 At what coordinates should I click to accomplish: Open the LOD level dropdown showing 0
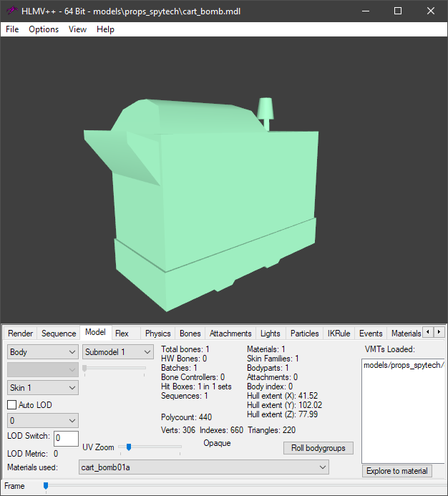coord(43,420)
